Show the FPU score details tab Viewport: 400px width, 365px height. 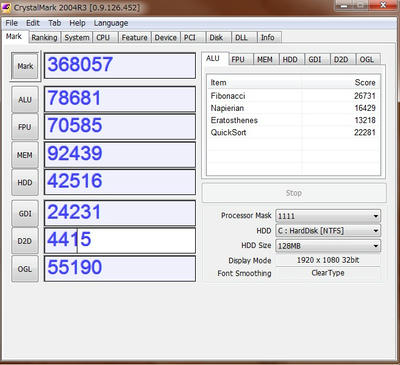tap(238, 60)
